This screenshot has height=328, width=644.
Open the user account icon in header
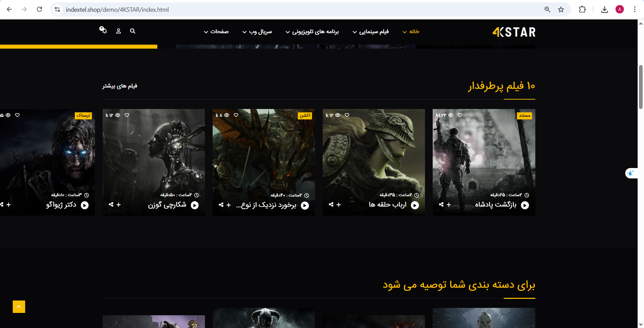click(118, 31)
